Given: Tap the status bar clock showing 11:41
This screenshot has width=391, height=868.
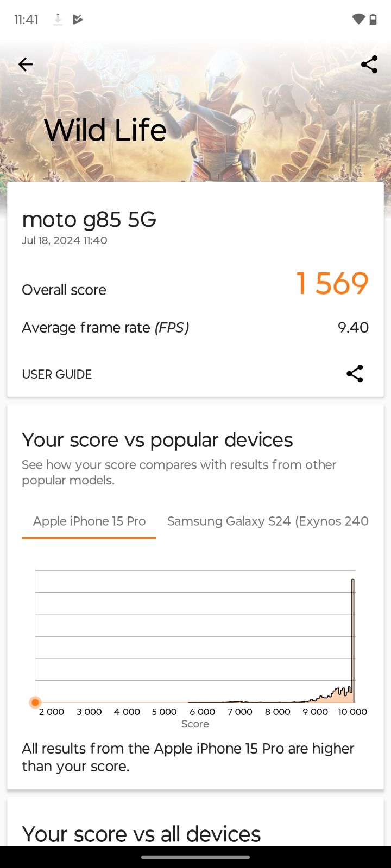Looking at the screenshot, I should [x=26, y=20].
